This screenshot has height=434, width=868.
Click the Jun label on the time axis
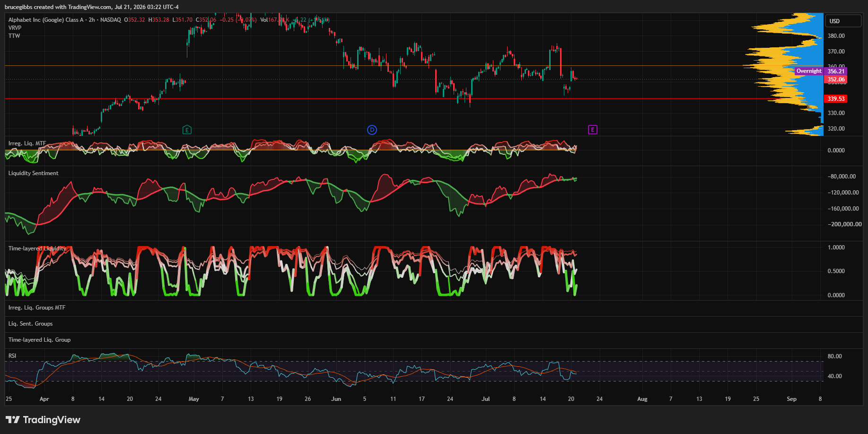tap(336, 399)
